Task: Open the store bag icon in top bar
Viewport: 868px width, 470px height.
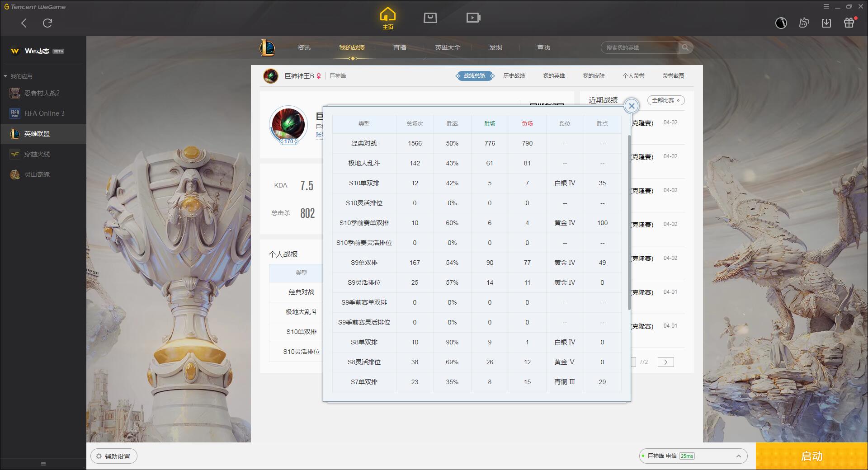Action: point(430,18)
